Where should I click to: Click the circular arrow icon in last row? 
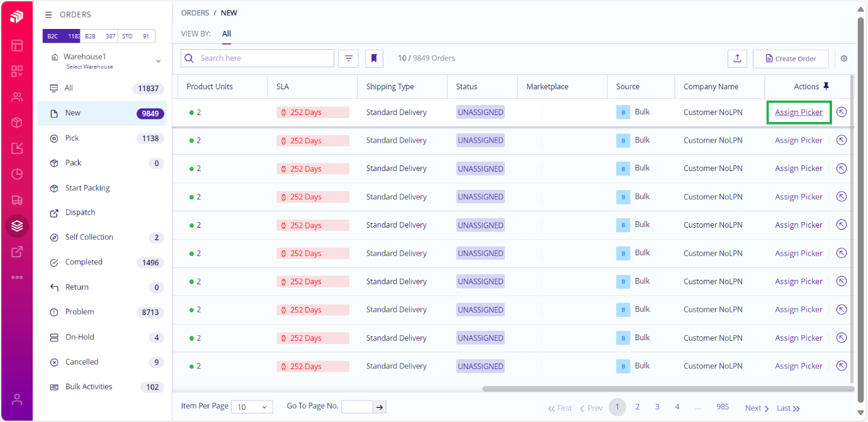(842, 365)
